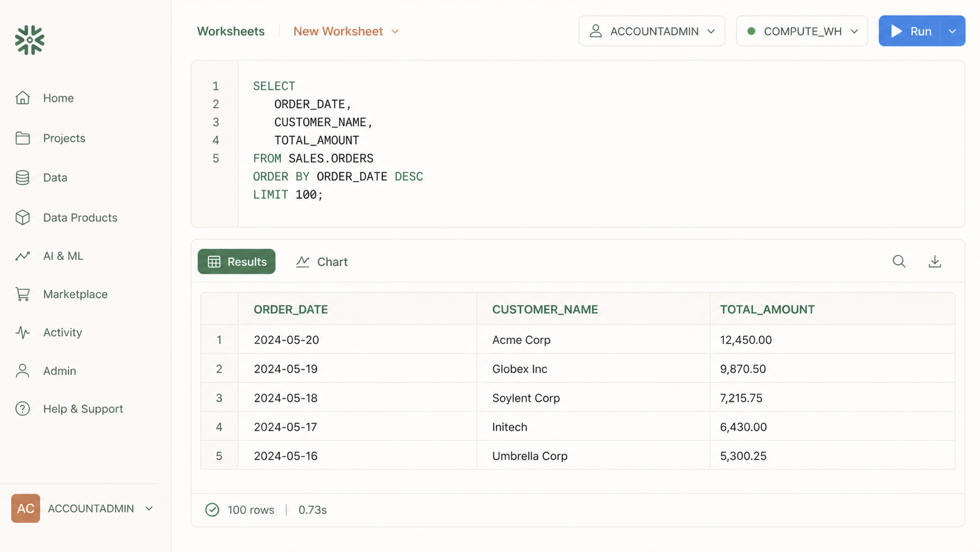Open the COMPUTE_WH warehouse selector
Image resolution: width=980 pixels, height=552 pixels.
801,31
